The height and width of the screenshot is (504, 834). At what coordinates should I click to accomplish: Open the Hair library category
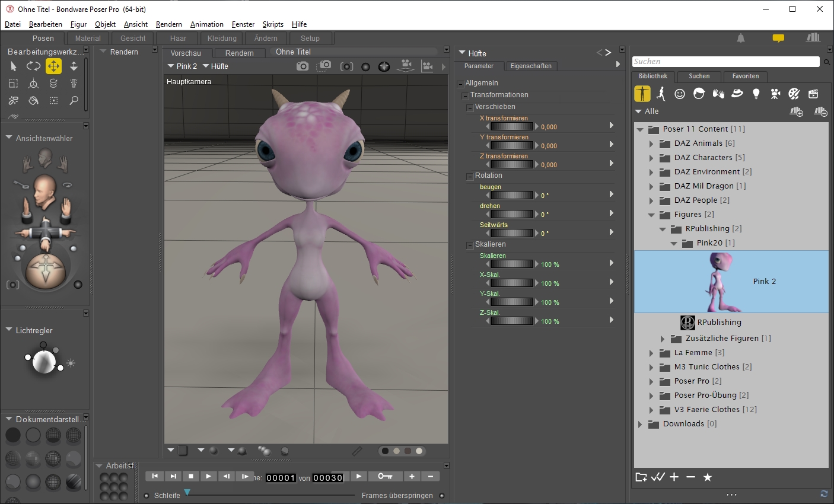[699, 94]
